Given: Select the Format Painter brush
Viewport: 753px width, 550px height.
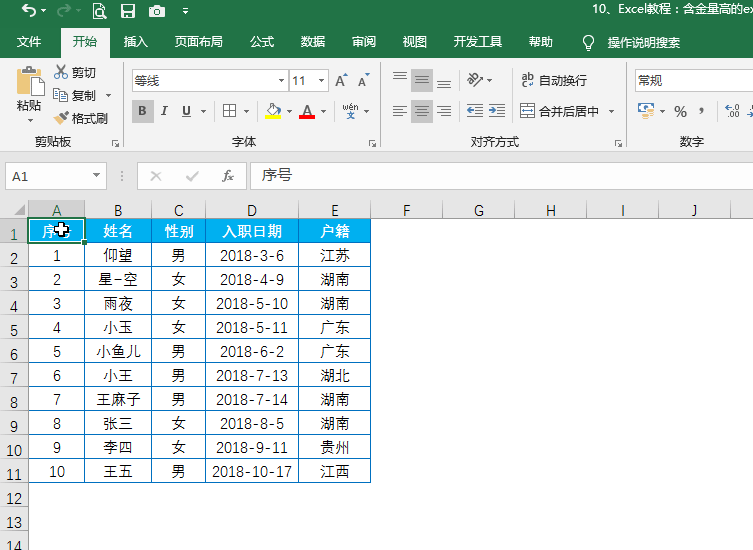Looking at the screenshot, I should tap(61, 118).
